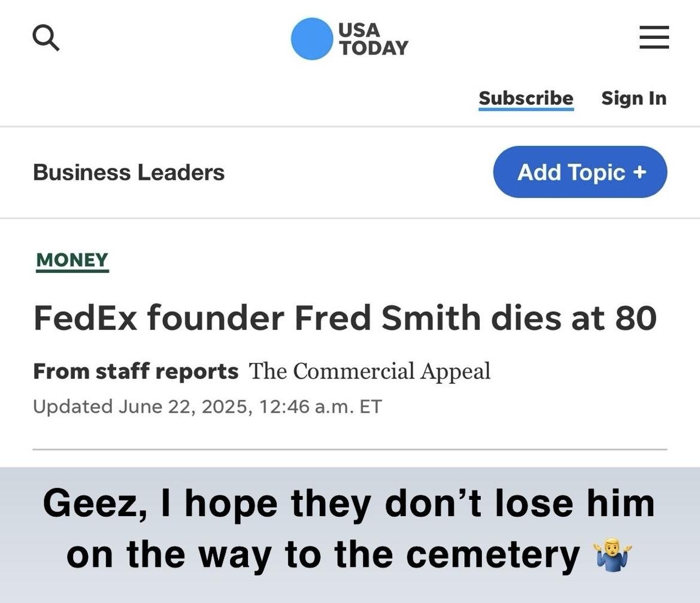The width and height of the screenshot is (700, 603).
Task: Open The Commercial Appeal source link
Action: tap(369, 371)
